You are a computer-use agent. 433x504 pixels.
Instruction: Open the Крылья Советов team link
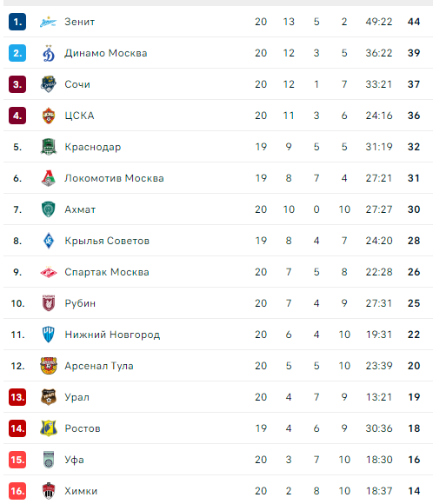point(107,241)
